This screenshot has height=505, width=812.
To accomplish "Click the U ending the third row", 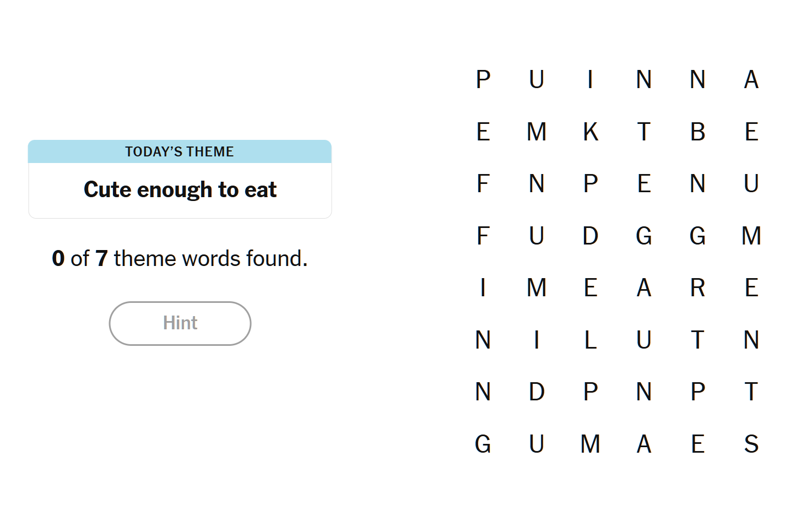I will click(x=751, y=184).
